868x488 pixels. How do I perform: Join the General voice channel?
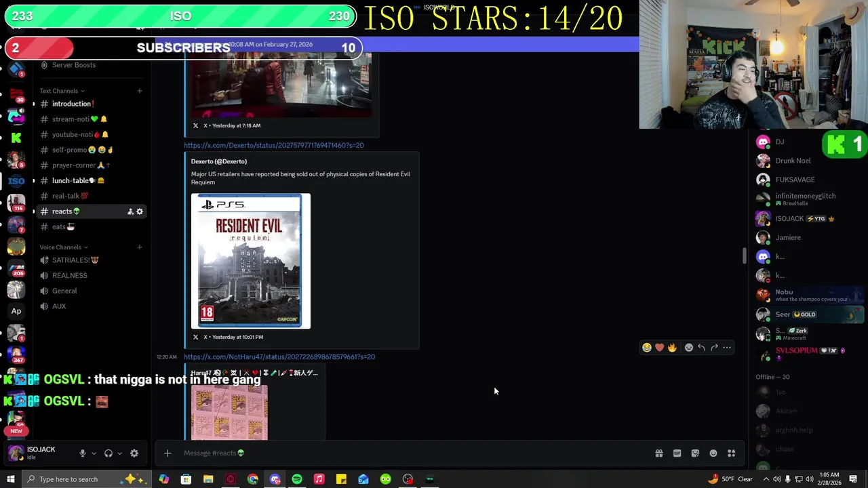(x=92, y=291)
